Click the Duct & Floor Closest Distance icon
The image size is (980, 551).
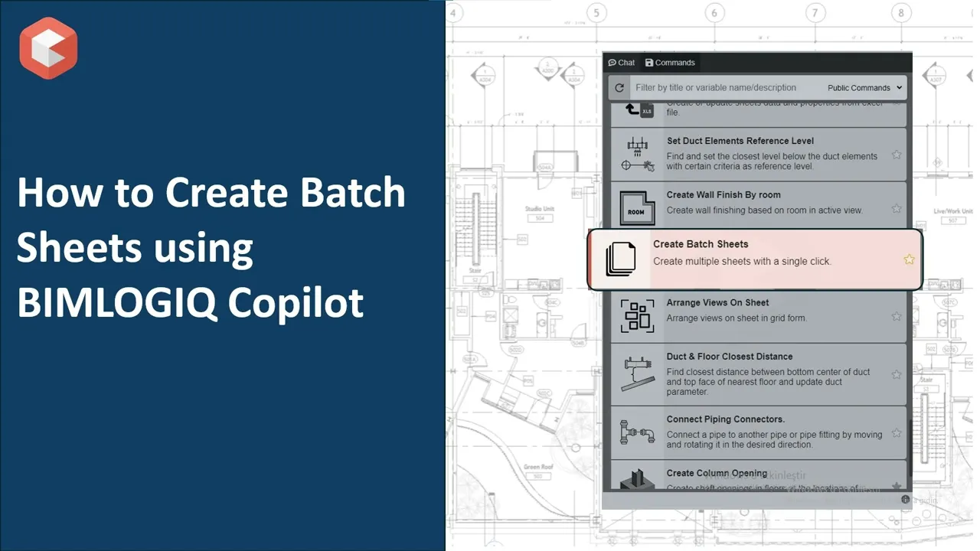pyautogui.click(x=637, y=374)
